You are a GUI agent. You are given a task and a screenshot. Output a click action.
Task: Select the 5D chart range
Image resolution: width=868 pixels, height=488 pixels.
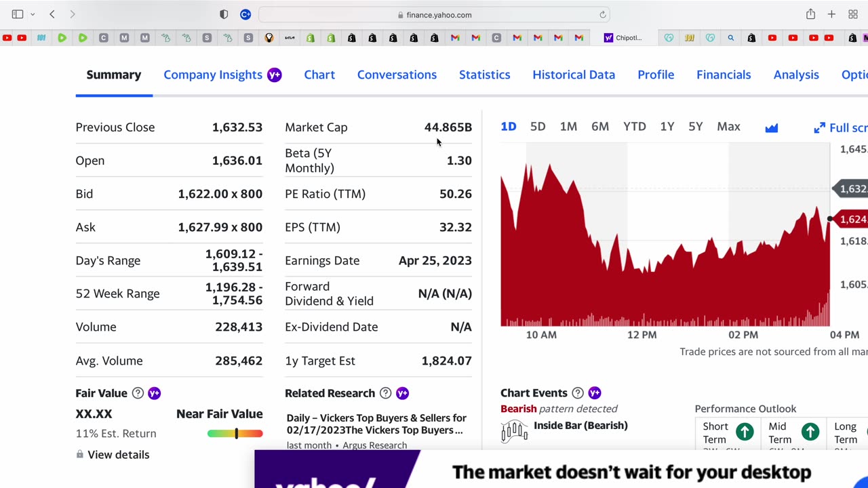pos(538,127)
